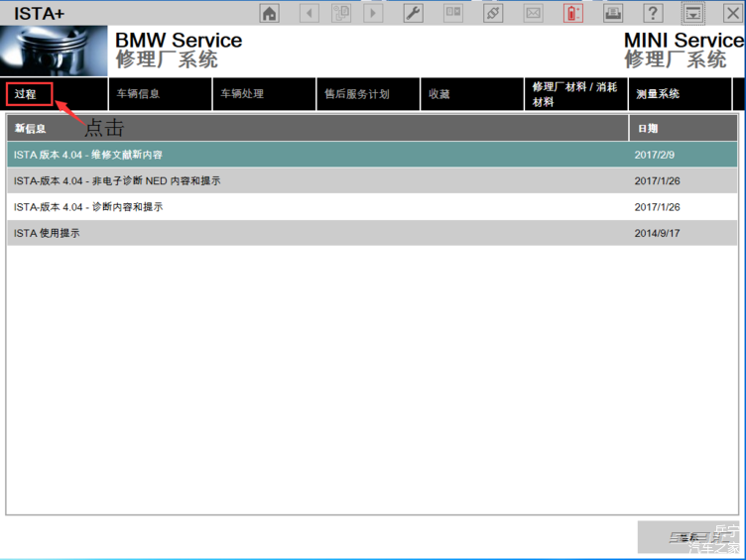Switch to the 车辆信息 tab
Screen dimensions: 746x560
(x=161, y=94)
